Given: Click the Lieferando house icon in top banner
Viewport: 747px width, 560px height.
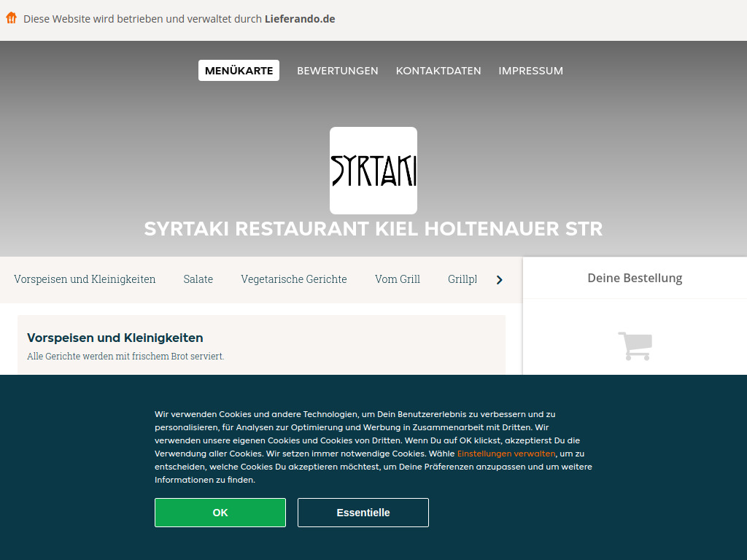Looking at the screenshot, I should [x=11, y=17].
